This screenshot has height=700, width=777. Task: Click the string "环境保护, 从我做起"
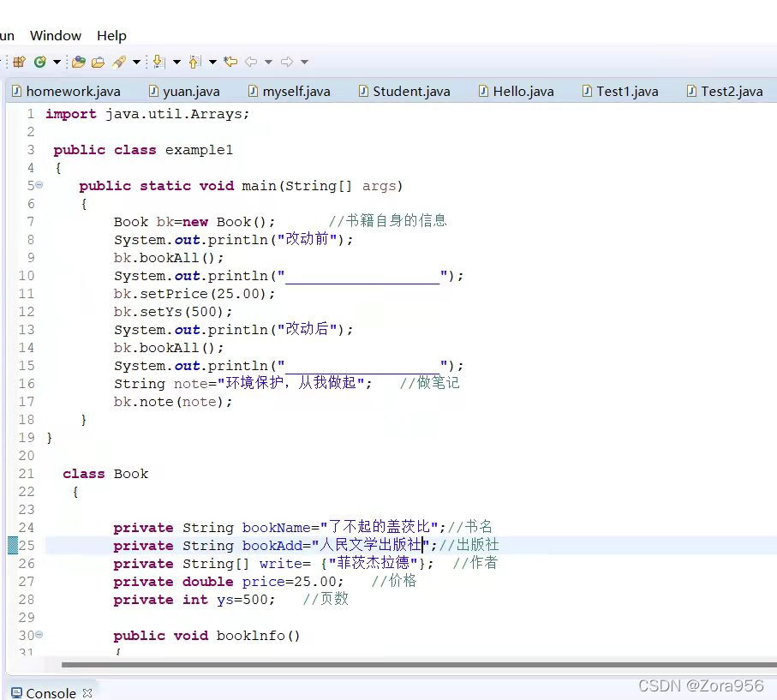click(x=291, y=382)
